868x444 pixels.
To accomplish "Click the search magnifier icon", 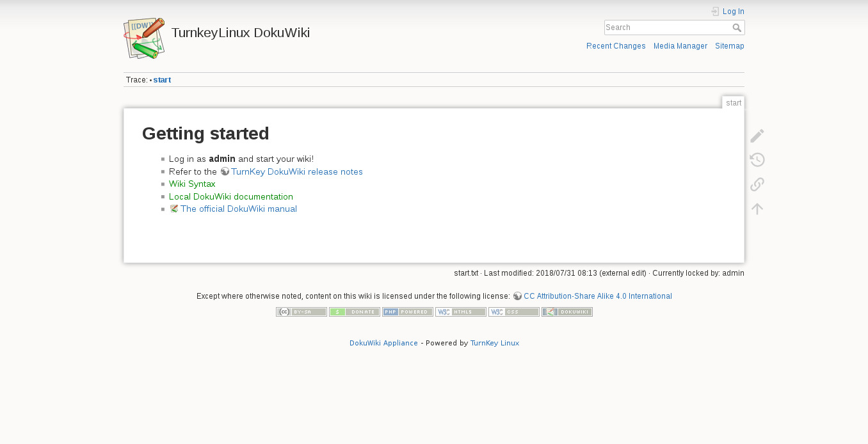I will click(737, 28).
